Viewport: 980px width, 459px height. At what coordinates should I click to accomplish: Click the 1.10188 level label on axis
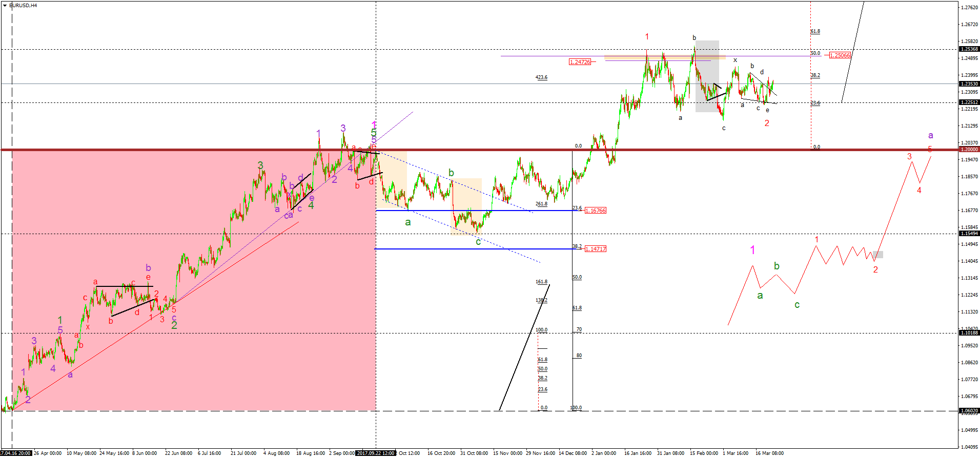click(969, 333)
